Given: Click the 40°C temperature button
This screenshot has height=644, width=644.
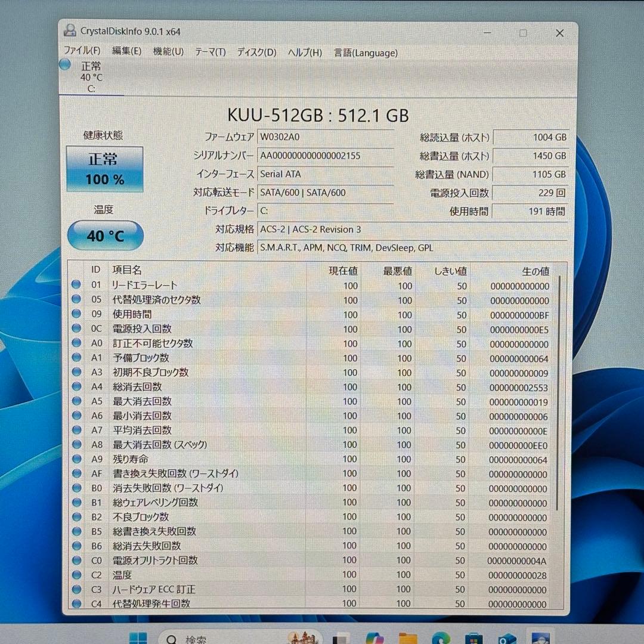Looking at the screenshot, I should coord(104,236).
